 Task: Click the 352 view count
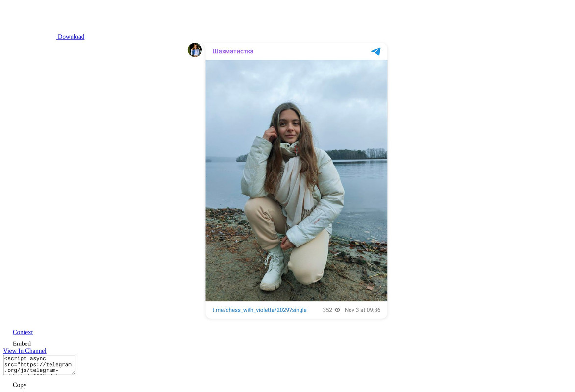[x=327, y=310]
